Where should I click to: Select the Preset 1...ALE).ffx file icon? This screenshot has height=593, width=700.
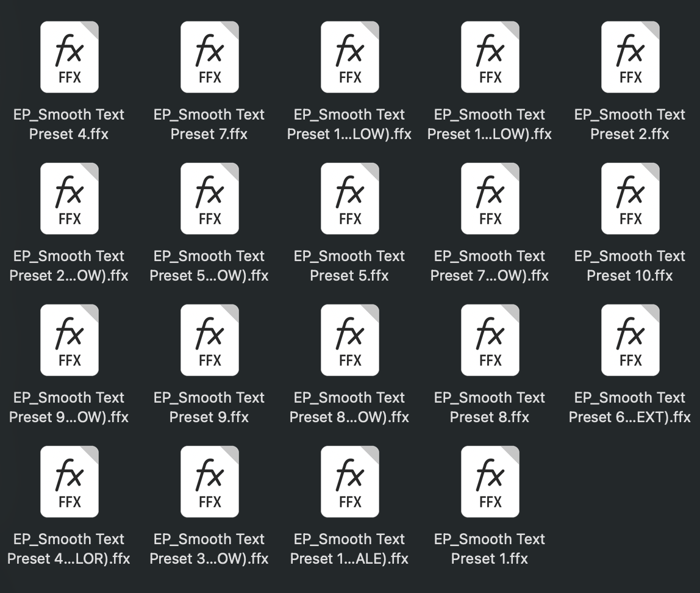[x=350, y=482]
